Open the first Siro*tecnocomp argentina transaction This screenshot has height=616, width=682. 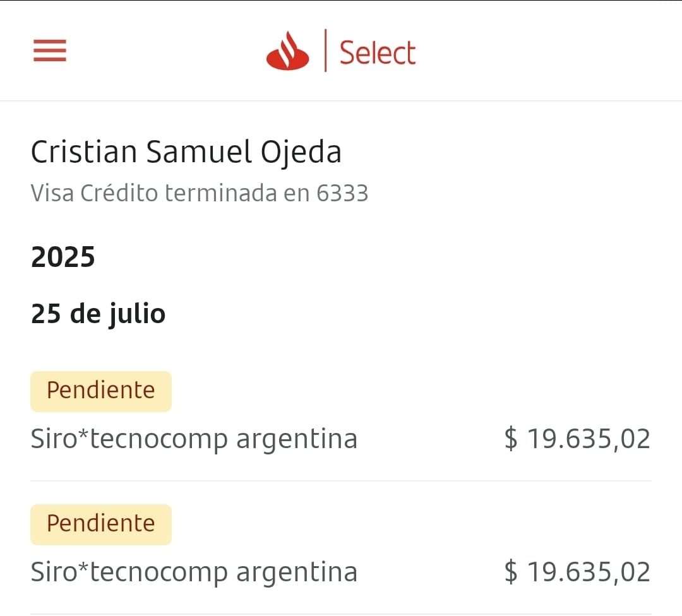194,439
